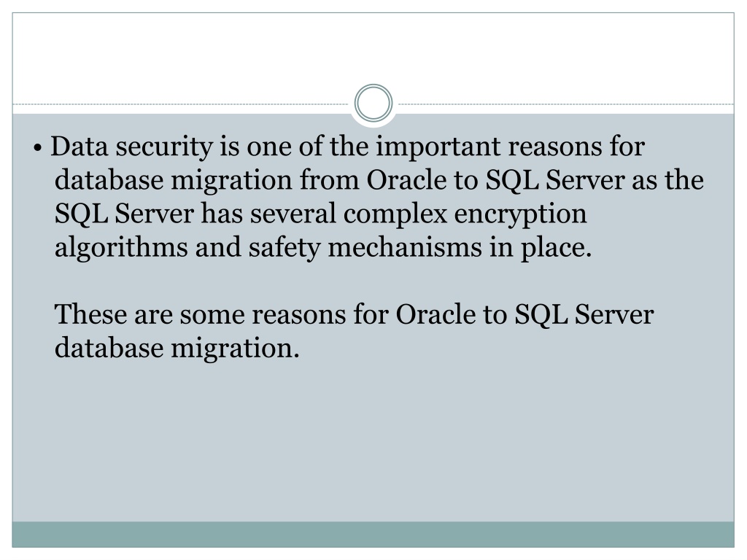Screen dimensions: 747x560
Task: Click the dashed divider line right of the circle
Action: [x=565, y=104]
